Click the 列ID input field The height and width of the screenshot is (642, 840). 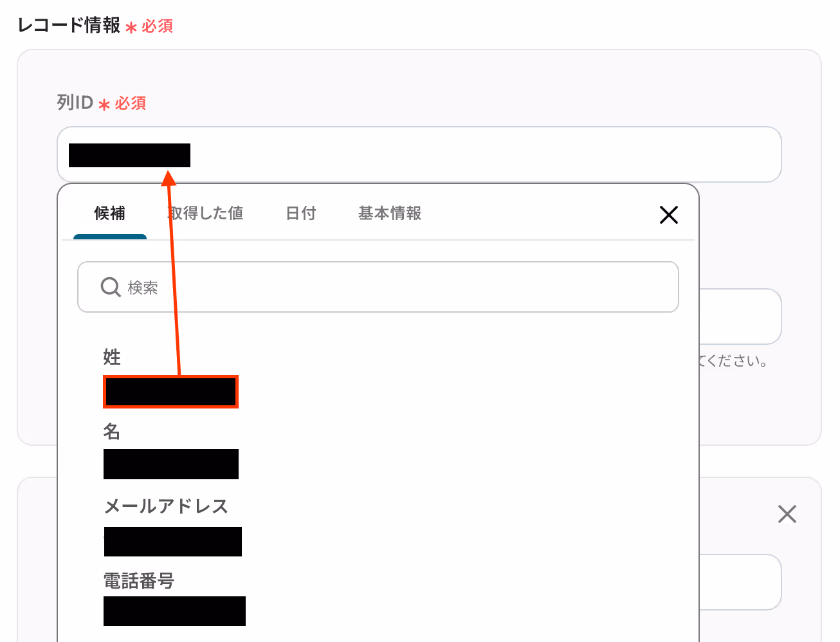419,154
